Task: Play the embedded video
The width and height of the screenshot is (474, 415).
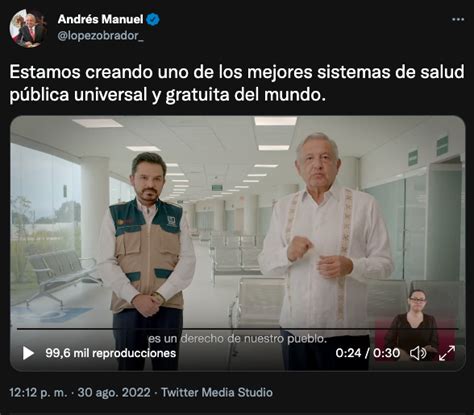Action: click(x=28, y=353)
